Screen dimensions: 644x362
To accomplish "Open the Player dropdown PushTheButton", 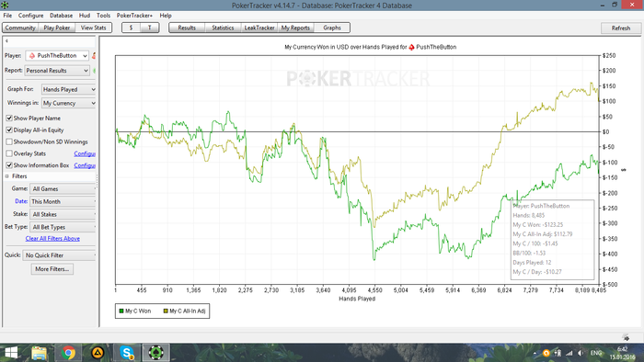I will point(57,55).
